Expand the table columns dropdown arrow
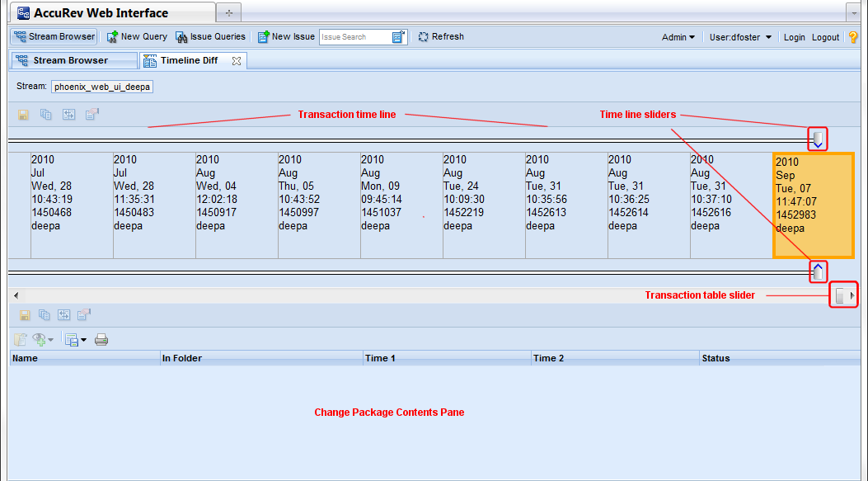Viewport: 868px width, 481px height. click(83, 340)
